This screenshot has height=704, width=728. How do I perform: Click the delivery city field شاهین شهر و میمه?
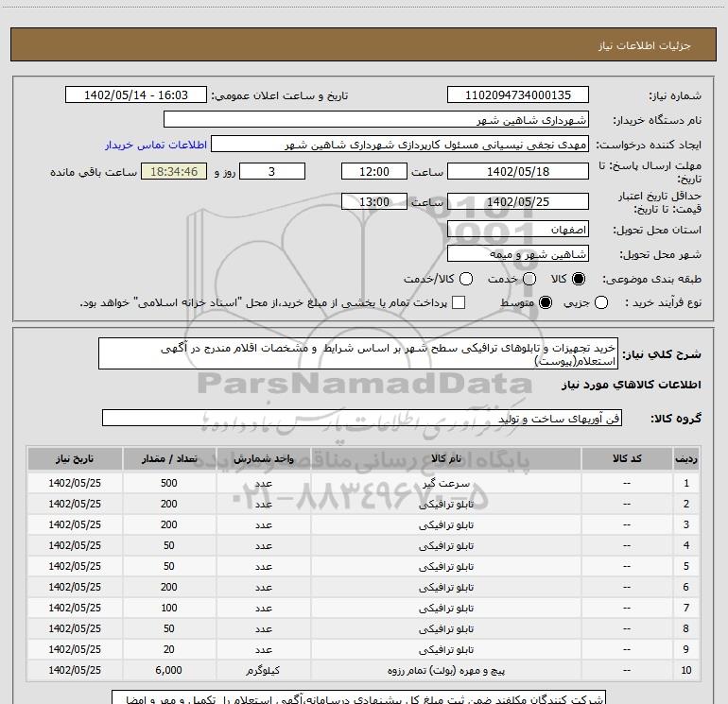click(518, 253)
